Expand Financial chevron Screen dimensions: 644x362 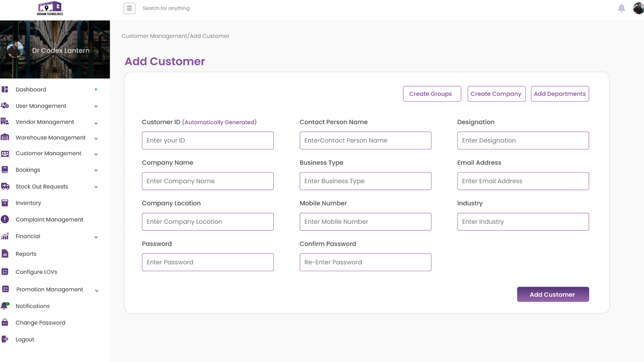coord(96,237)
